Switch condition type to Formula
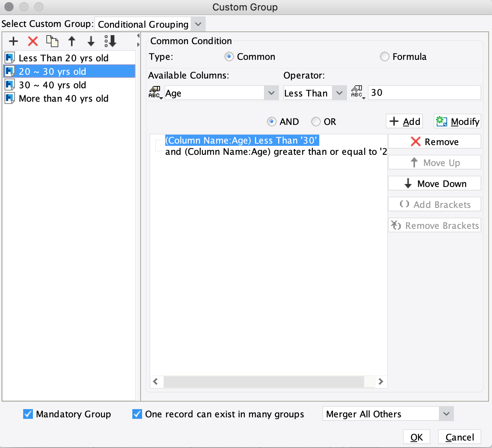 click(384, 56)
